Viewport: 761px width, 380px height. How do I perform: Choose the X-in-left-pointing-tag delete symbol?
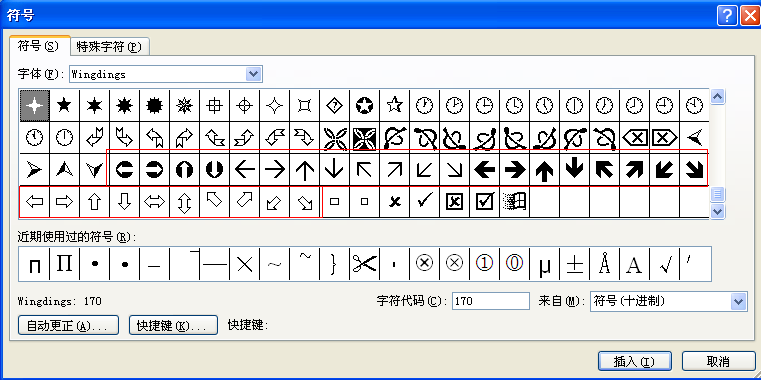tap(635, 137)
